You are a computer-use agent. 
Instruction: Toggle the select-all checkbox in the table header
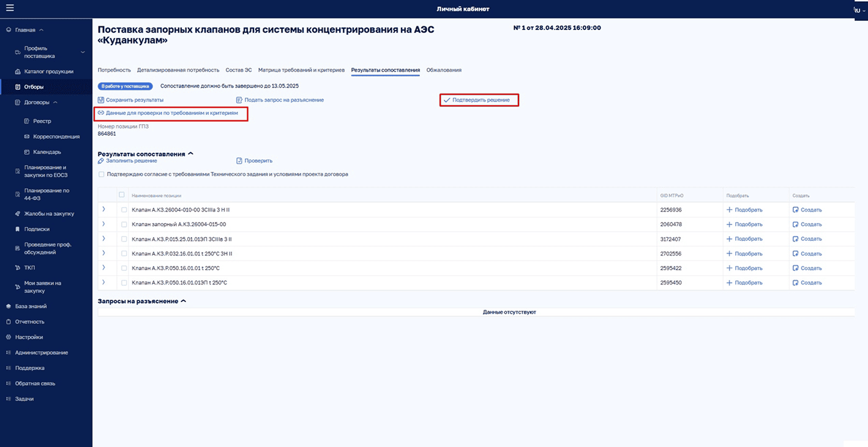[122, 195]
